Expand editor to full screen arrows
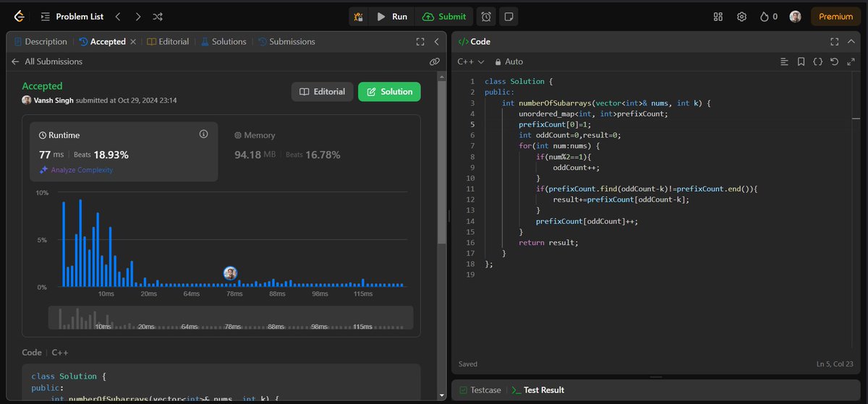The height and width of the screenshot is (404, 868). click(x=851, y=62)
